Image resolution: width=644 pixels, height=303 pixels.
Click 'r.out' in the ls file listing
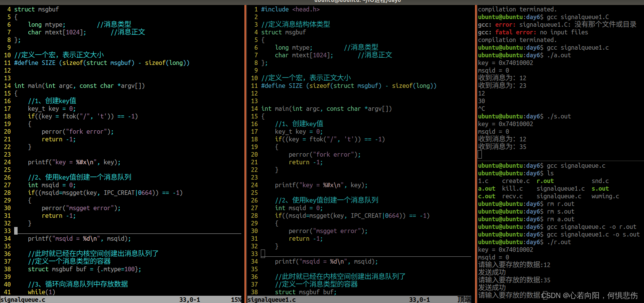pyautogui.click(x=545, y=181)
